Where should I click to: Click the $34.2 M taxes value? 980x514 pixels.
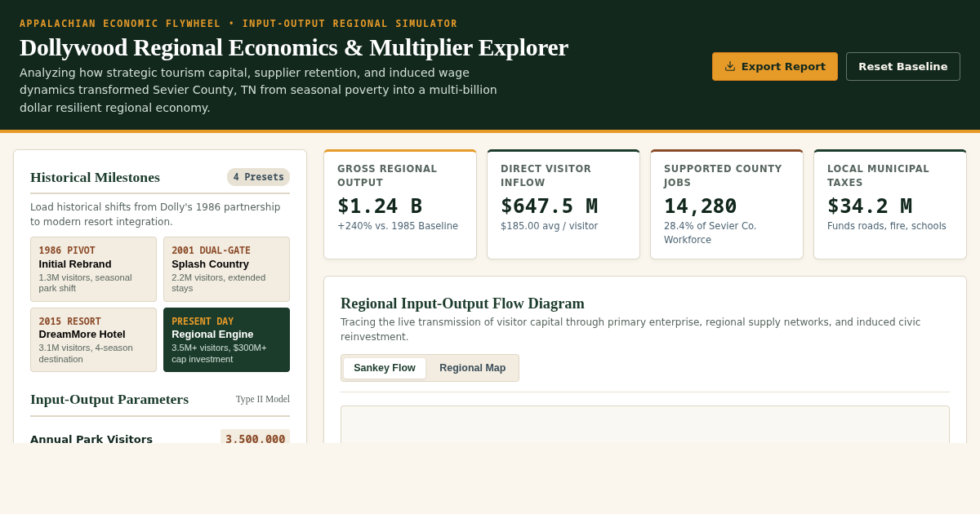pyautogui.click(x=870, y=206)
